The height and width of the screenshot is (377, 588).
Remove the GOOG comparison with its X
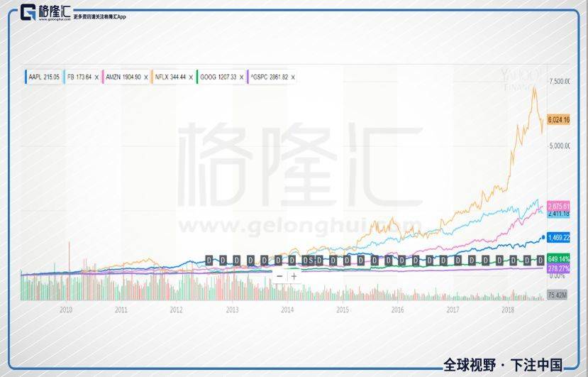pos(241,77)
